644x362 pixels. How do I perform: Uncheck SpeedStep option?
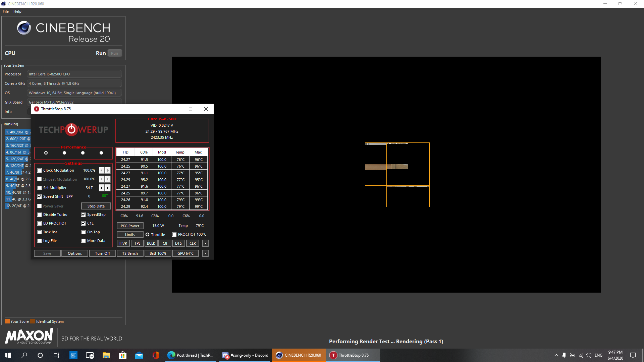(84, 215)
